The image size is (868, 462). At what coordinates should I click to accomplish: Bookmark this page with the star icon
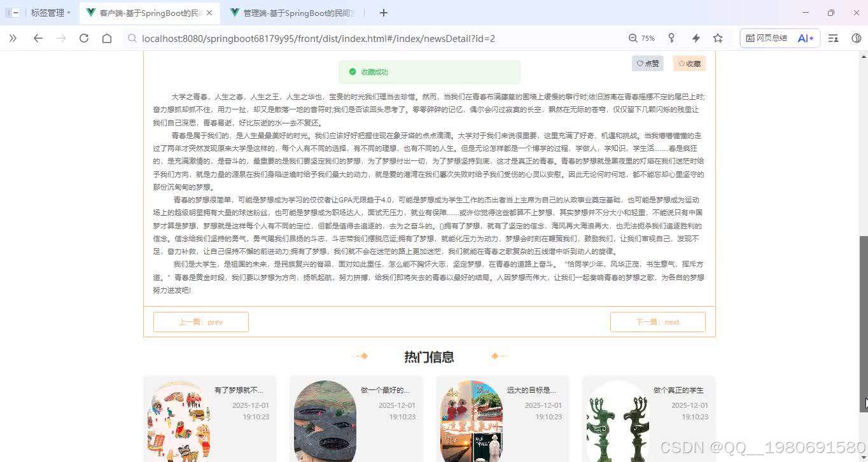(718, 38)
